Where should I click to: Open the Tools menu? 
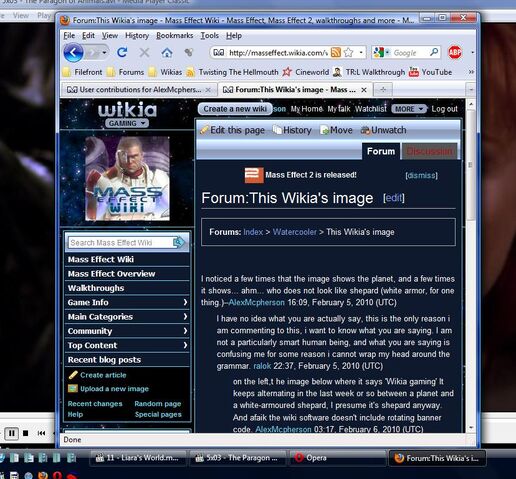tap(210, 36)
